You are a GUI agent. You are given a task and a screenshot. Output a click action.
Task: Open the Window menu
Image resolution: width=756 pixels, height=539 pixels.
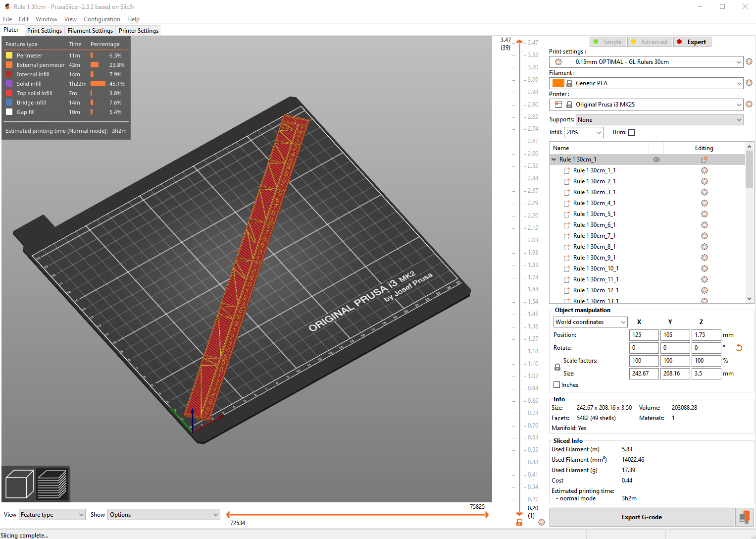click(x=47, y=19)
